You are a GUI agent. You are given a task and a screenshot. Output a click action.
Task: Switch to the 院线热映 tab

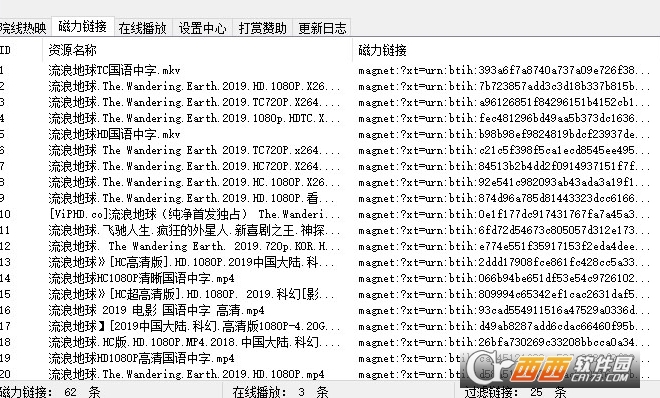[23, 28]
